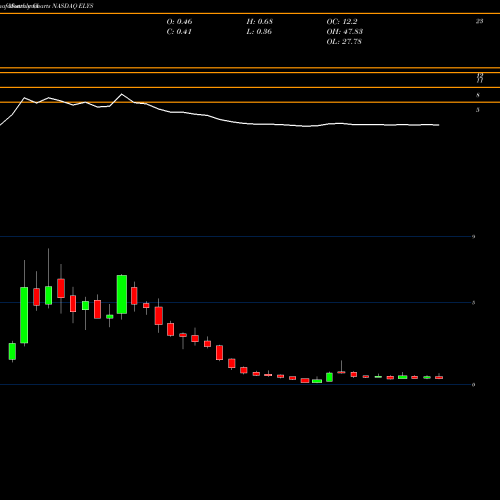Screen dimensions: 500x500
Task: Click the 'OL: 27.78' reading
Action: pyautogui.click(x=344, y=42)
